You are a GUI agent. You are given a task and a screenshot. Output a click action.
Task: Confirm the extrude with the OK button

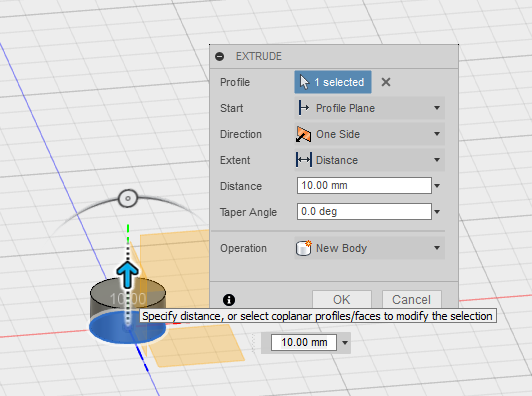click(342, 299)
